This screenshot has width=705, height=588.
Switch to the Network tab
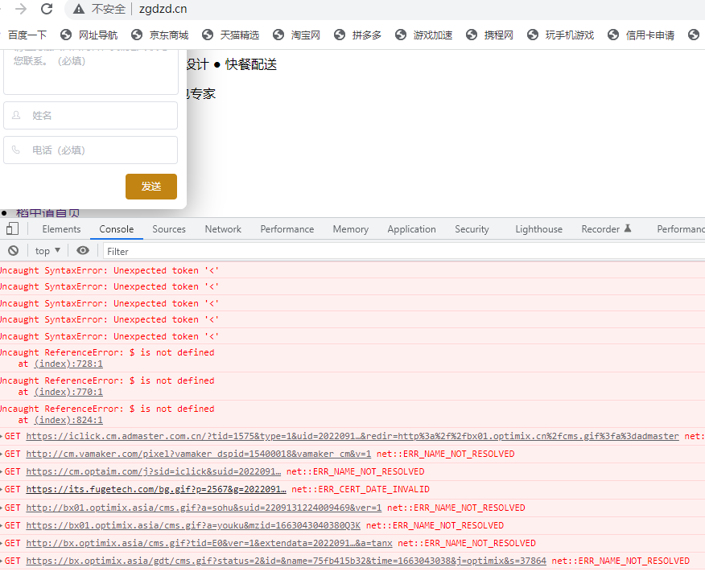(223, 229)
